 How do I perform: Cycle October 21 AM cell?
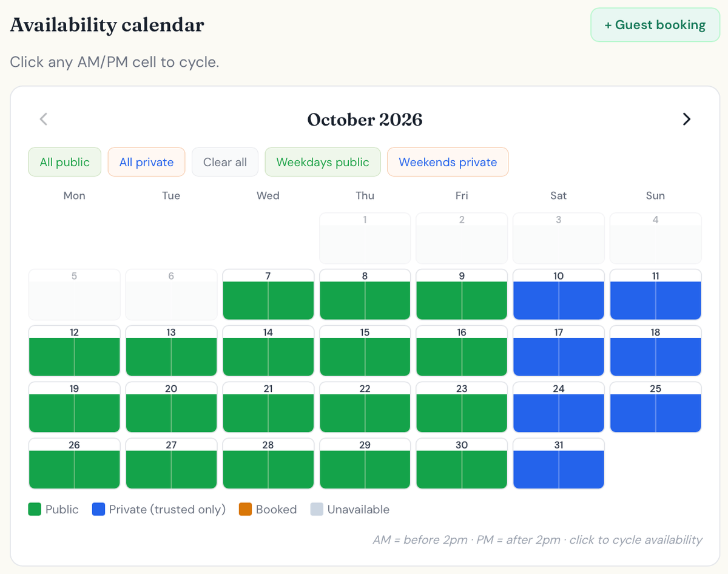pos(246,413)
